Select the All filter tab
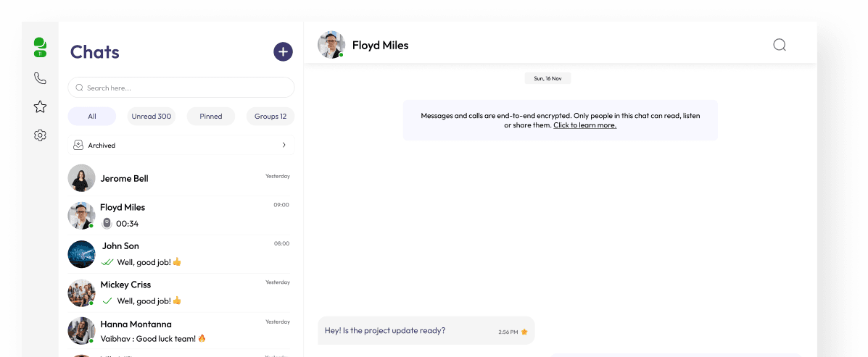Viewport: 868px width, 357px height. (92, 117)
